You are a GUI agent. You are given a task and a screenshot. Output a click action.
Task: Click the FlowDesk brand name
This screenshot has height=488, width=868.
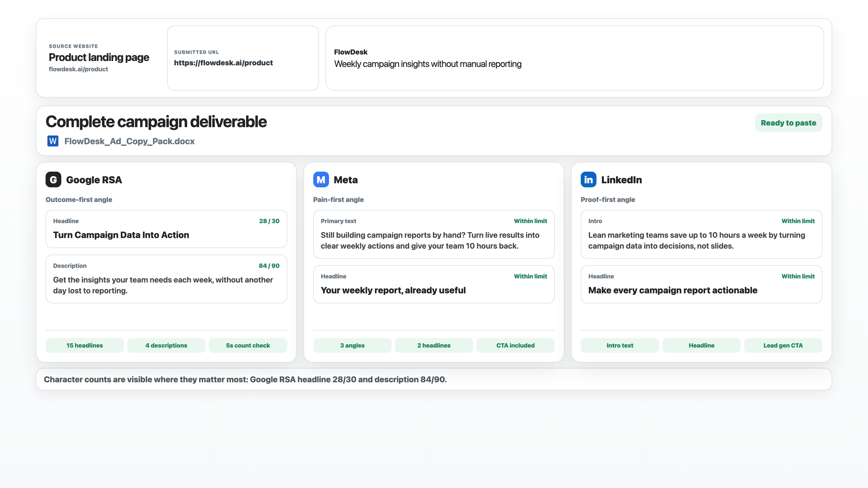(350, 52)
